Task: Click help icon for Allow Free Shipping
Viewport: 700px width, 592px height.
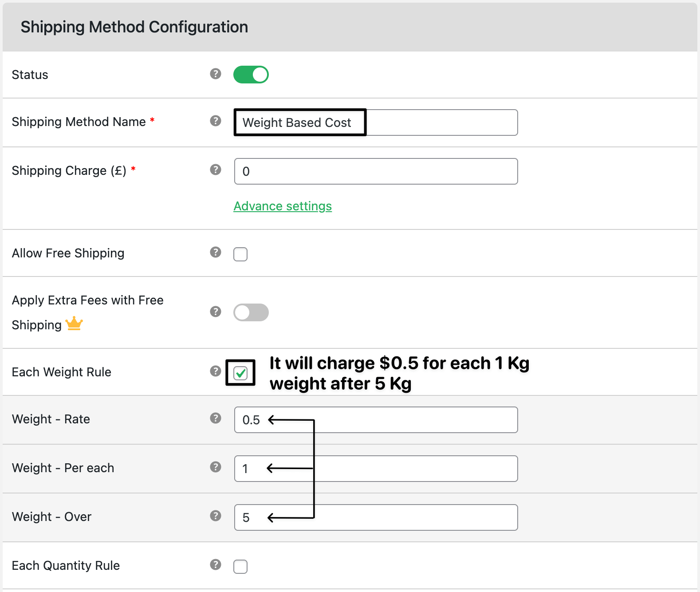Action: click(216, 252)
